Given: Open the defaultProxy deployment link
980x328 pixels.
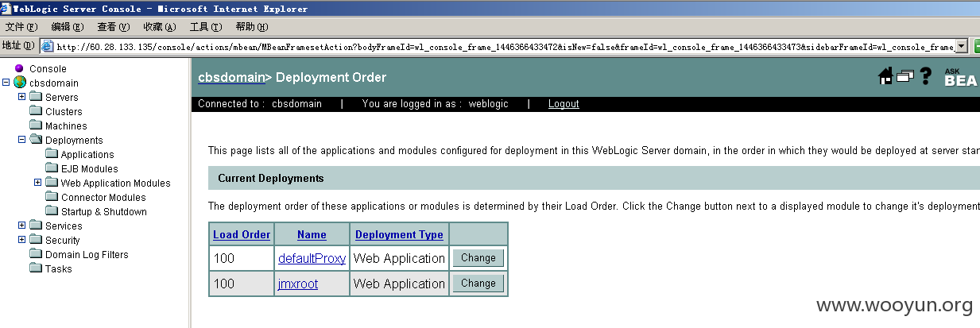Looking at the screenshot, I should pyautogui.click(x=312, y=258).
